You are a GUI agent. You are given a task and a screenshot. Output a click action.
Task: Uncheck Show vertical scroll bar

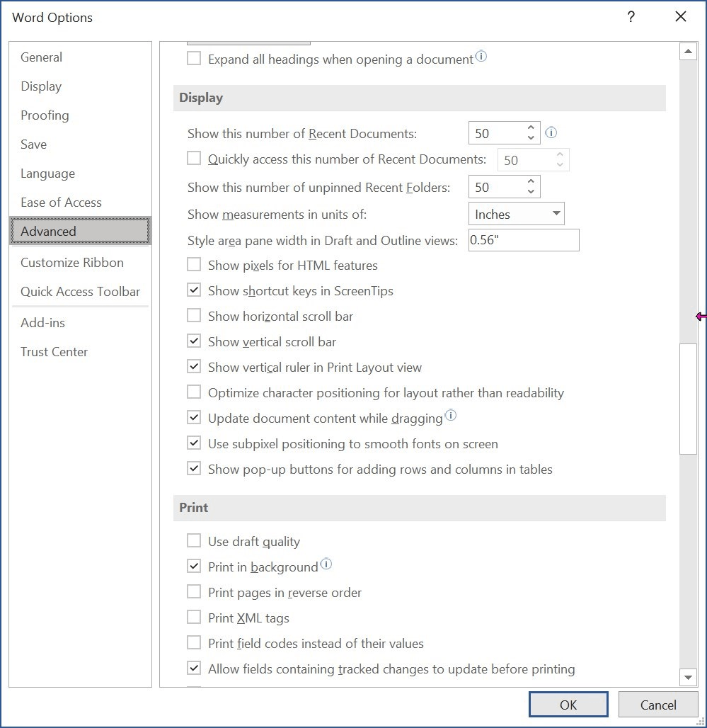tap(194, 341)
